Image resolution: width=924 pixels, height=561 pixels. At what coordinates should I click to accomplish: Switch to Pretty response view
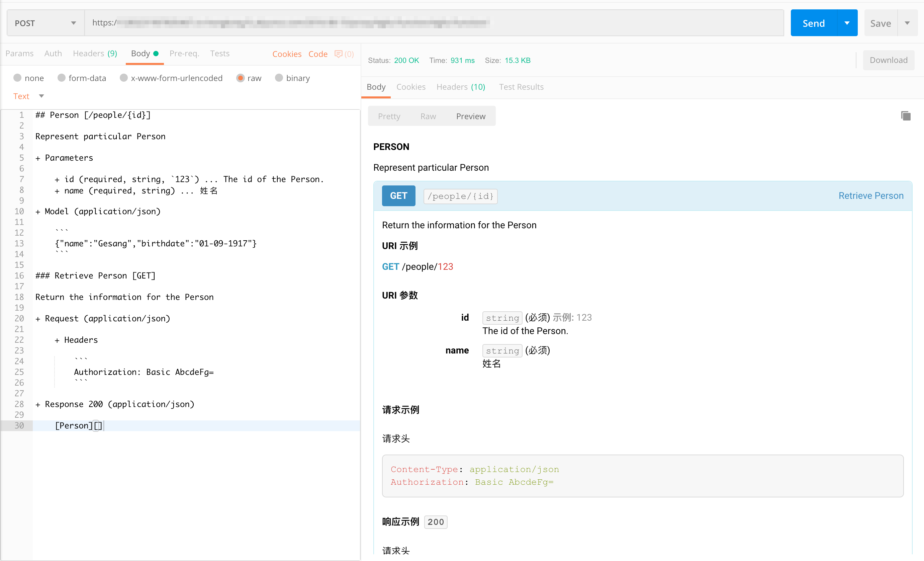tap(389, 116)
